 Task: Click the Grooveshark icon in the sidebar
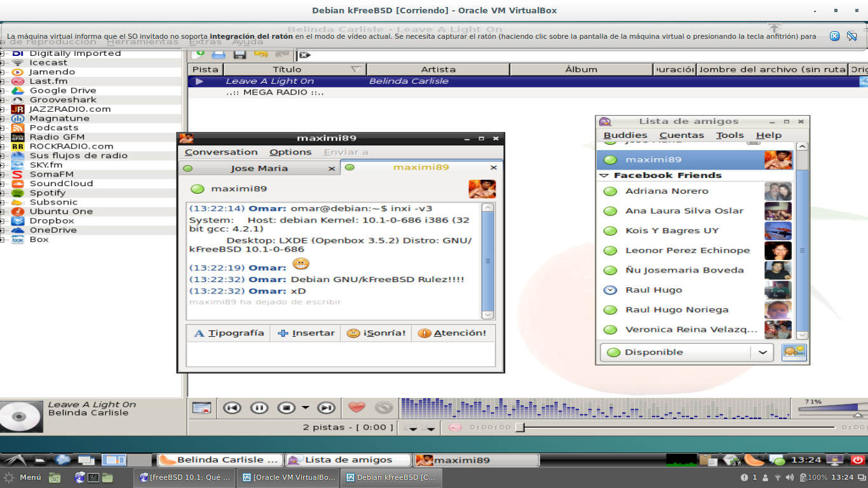[18, 100]
